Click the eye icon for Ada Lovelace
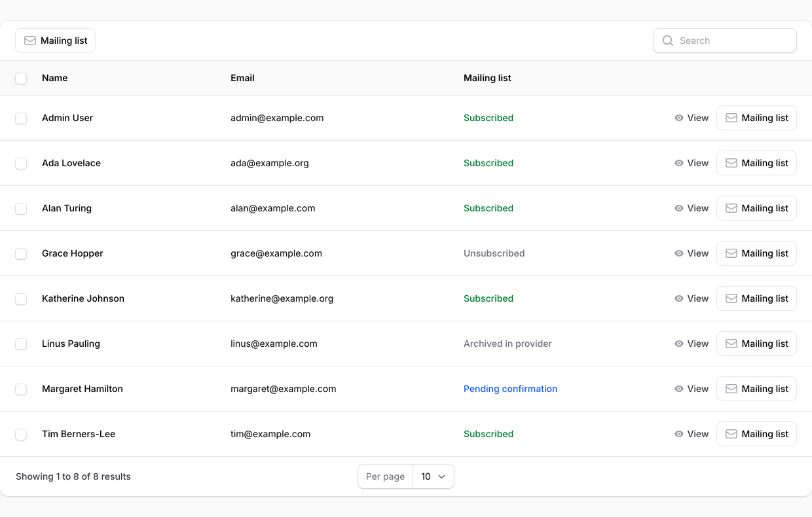This screenshot has width=812, height=517. coord(679,163)
